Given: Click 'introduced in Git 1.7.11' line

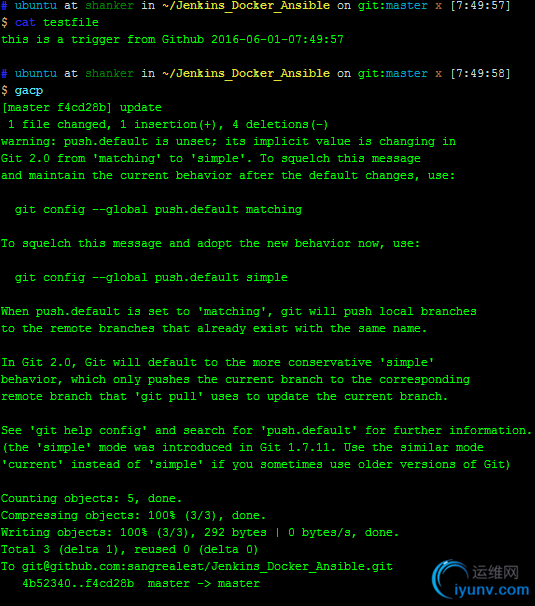Looking at the screenshot, I should coord(243,448).
